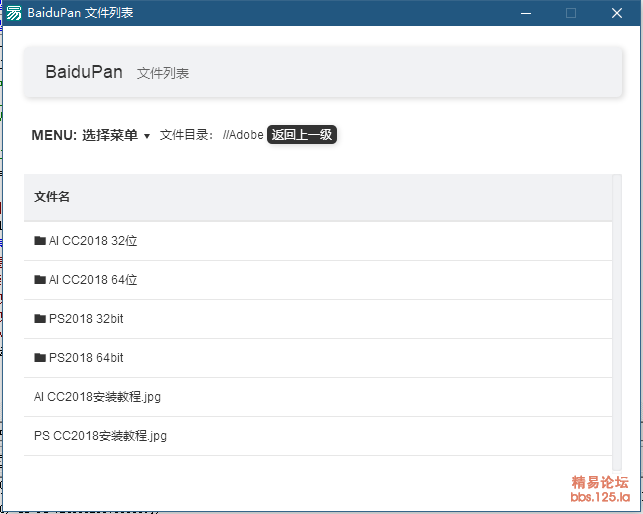Click folder icon of PS2018 64bit

point(40,358)
